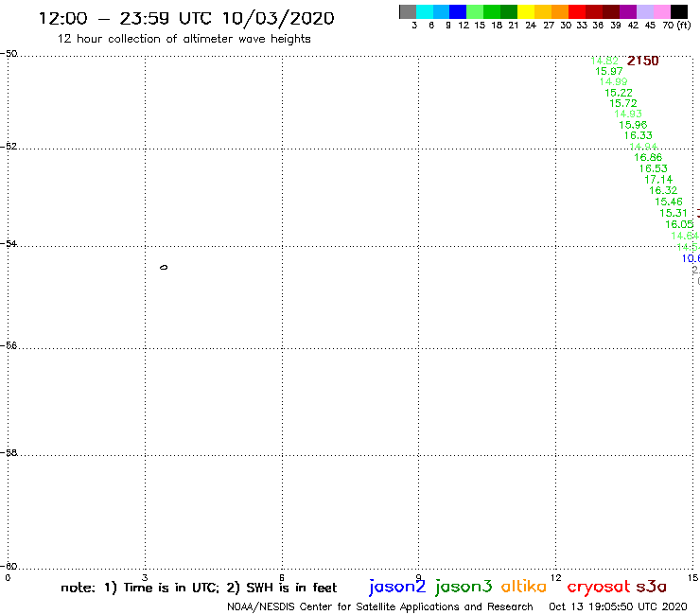700x615 pixels.
Task: Click the note about Time in UTC
Action: [x=199, y=588]
